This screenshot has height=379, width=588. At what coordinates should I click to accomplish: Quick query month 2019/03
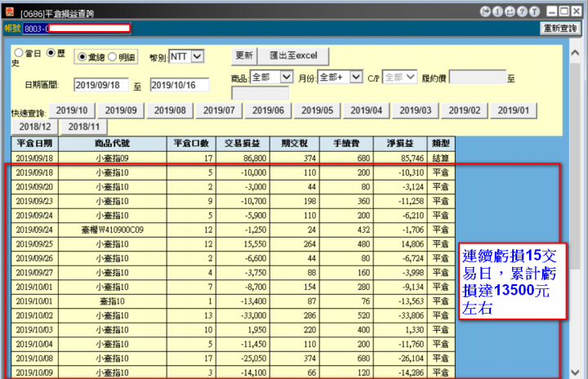click(x=416, y=111)
